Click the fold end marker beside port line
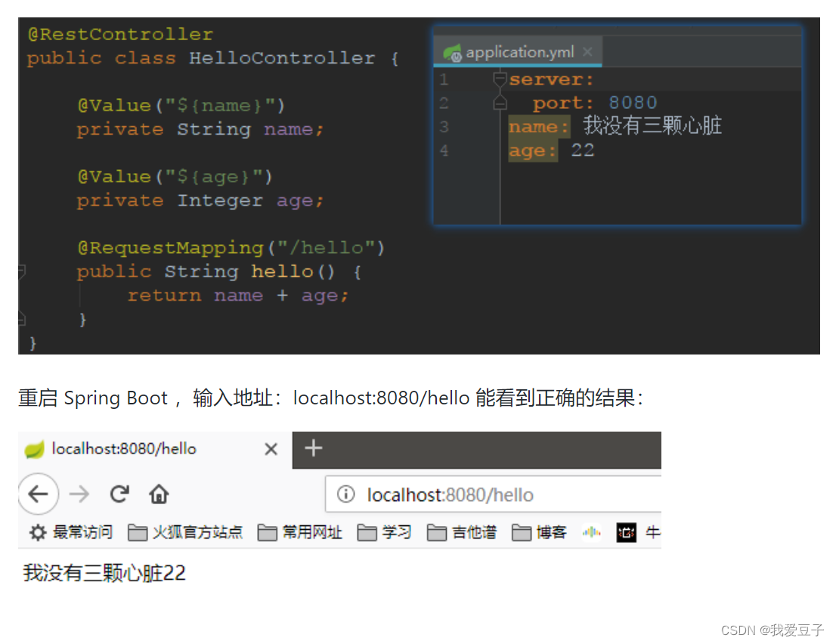 coord(500,102)
